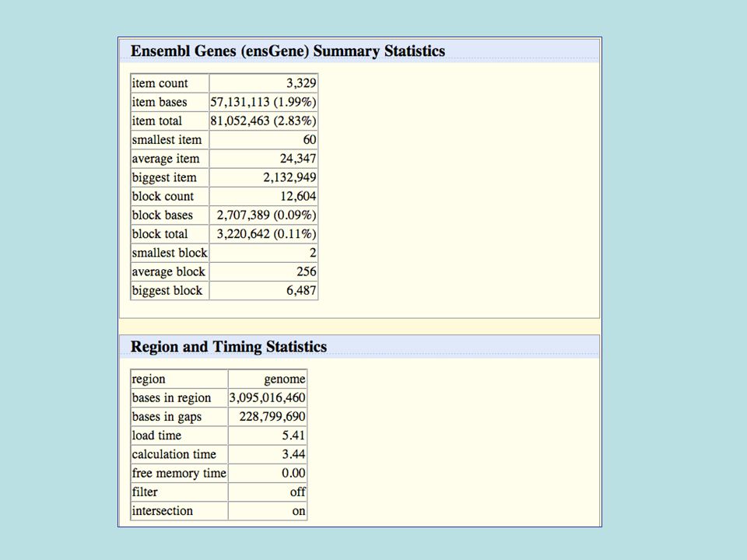
Task: Select the value 228,799,690
Action: [x=272, y=417]
